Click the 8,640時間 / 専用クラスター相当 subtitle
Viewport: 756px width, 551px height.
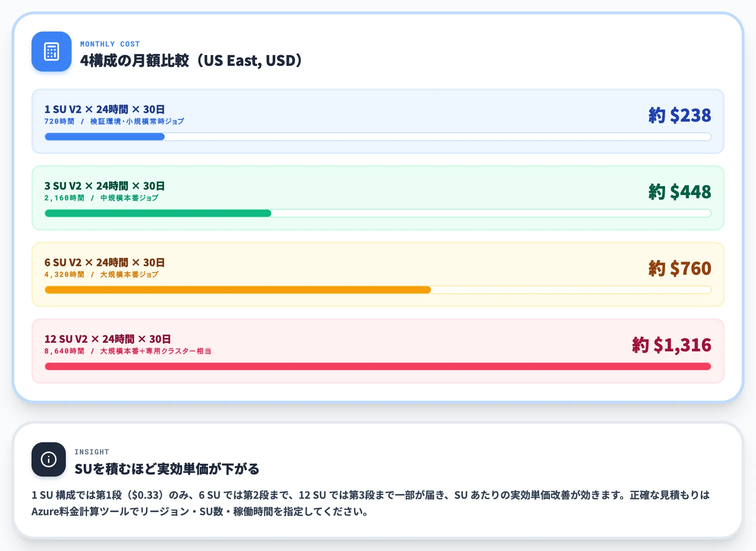(x=128, y=351)
